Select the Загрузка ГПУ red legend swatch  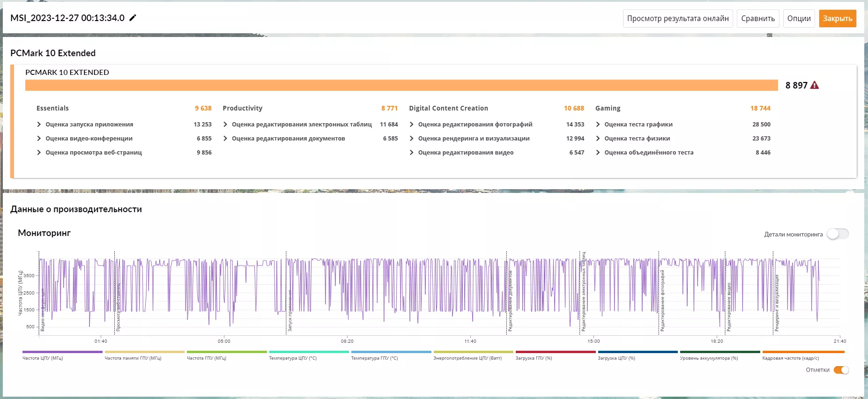pos(556,352)
